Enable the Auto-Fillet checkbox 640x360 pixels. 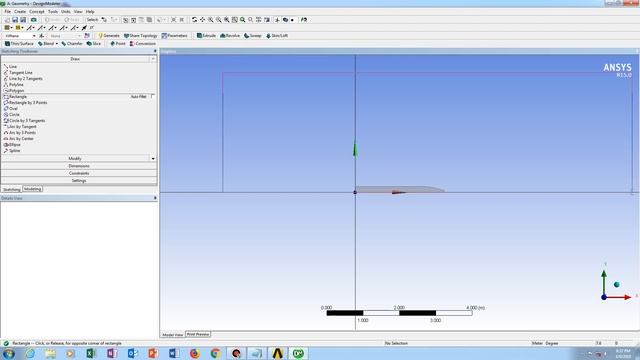pos(152,96)
